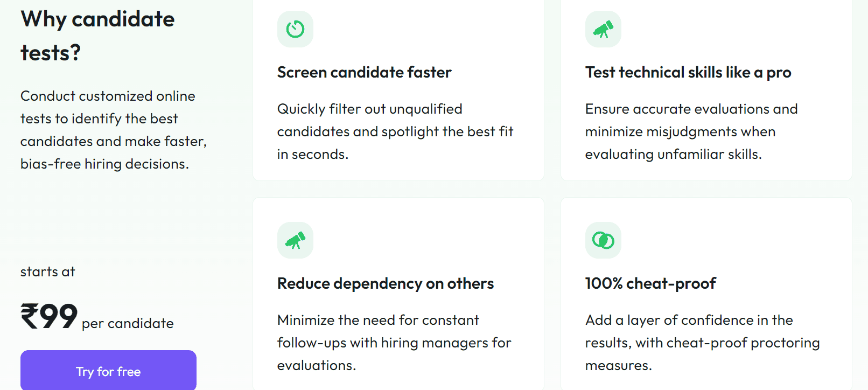Click the per candidate pricing label

click(128, 323)
